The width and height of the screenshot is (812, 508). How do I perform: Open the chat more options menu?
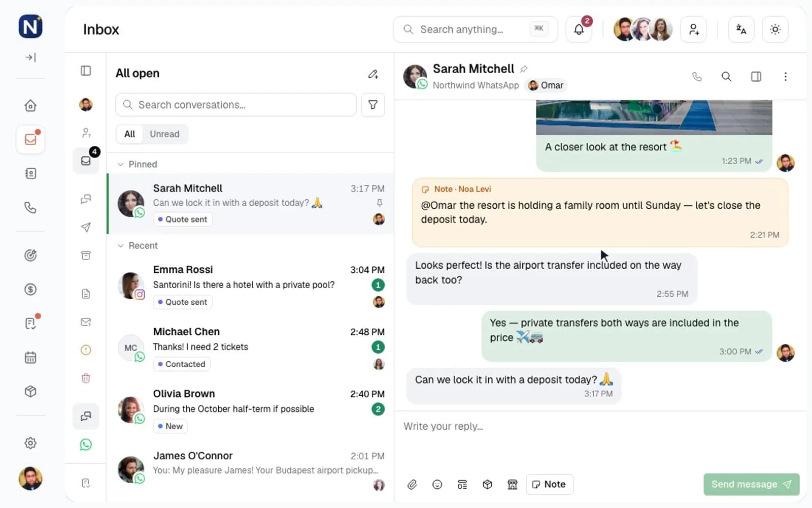[785, 77]
